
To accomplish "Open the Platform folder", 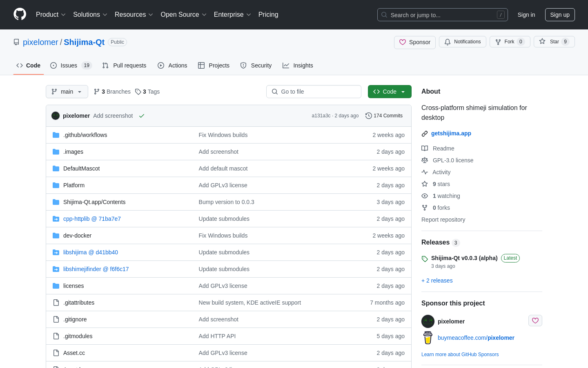I will pyautogui.click(x=74, y=185).
